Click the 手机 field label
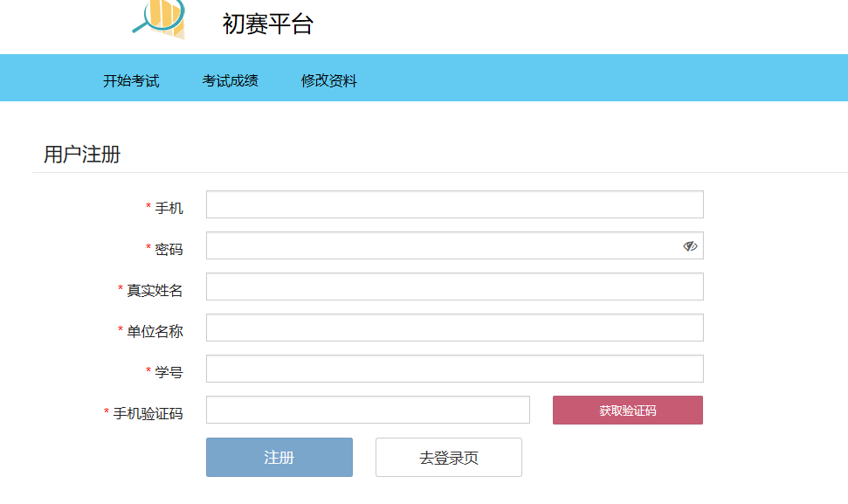 click(x=169, y=208)
